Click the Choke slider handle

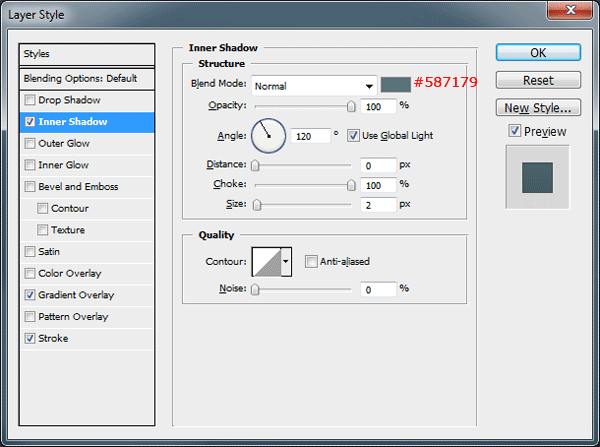tap(351, 185)
